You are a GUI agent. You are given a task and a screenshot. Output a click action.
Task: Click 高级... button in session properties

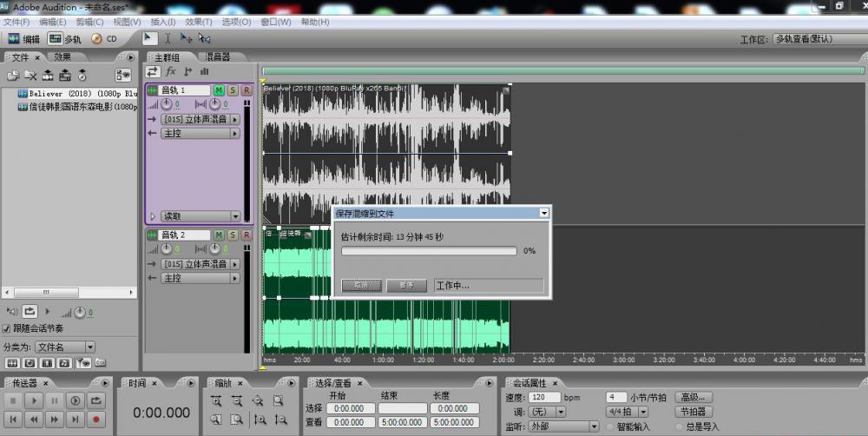pos(693,397)
